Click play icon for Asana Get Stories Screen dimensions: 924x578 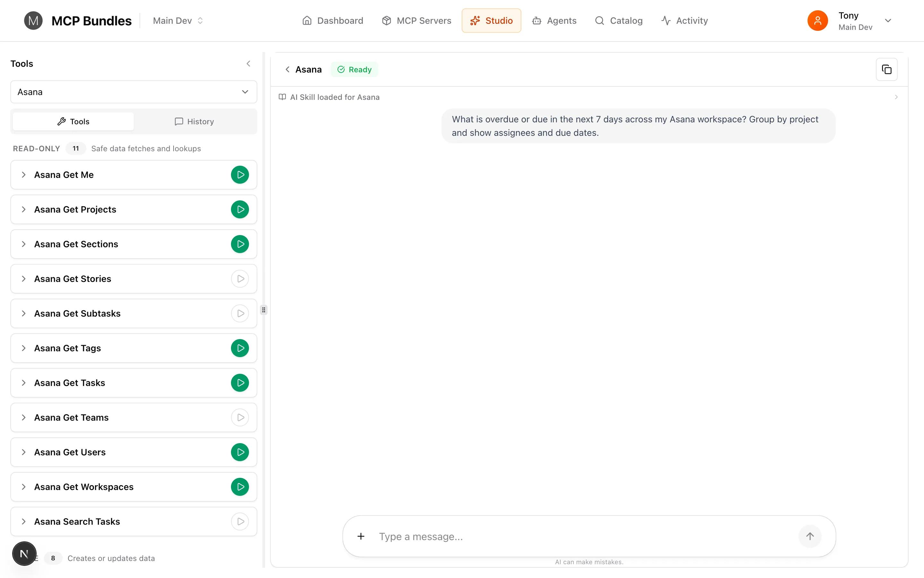240,279
